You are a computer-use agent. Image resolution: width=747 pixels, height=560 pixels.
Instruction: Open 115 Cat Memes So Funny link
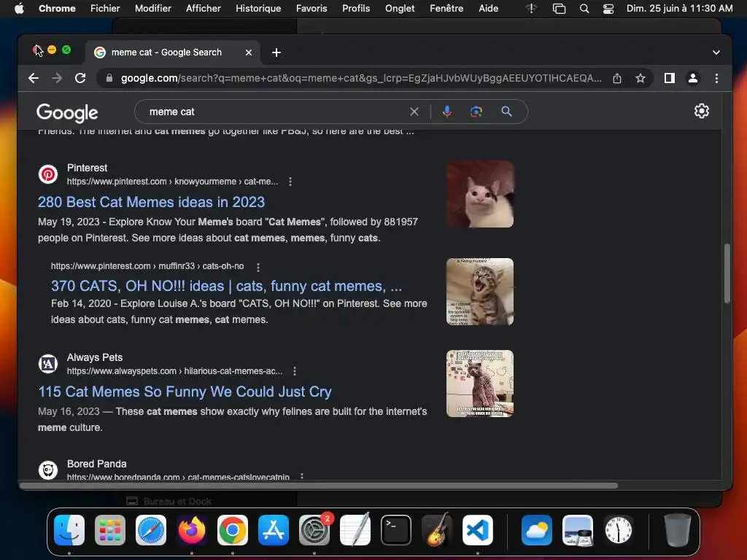point(185,392)
